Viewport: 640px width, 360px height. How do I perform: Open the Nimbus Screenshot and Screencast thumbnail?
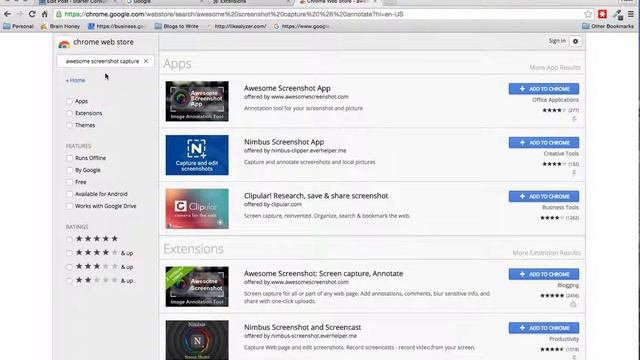197,340
